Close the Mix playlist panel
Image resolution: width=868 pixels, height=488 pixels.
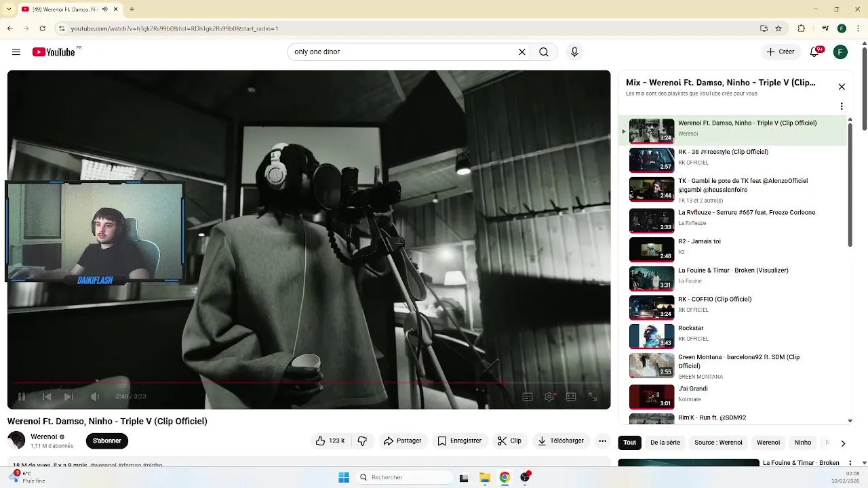842,87
